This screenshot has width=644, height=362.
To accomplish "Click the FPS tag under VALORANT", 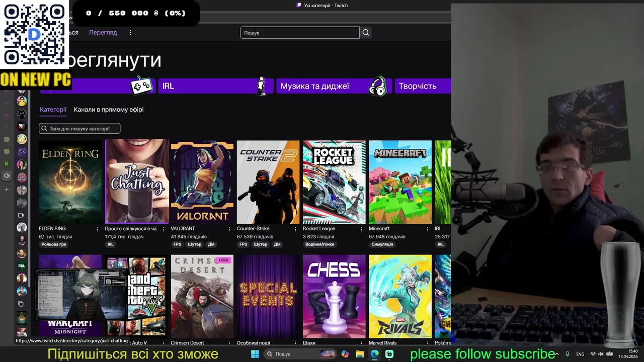I will 178,245.
